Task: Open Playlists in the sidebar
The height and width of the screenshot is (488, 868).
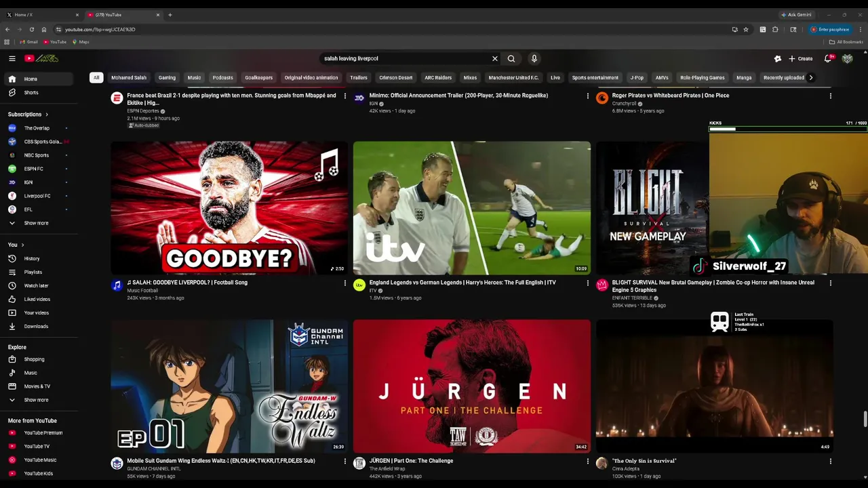Action: click(39, 272)
